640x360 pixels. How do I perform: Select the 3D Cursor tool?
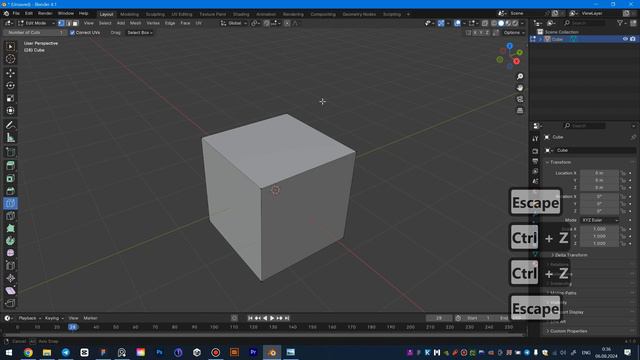(11, 59)
